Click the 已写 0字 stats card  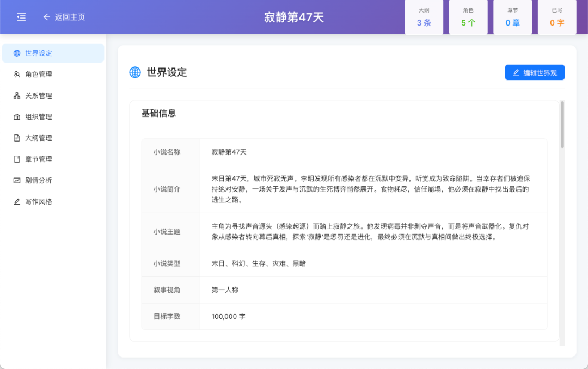click(556, 17)
